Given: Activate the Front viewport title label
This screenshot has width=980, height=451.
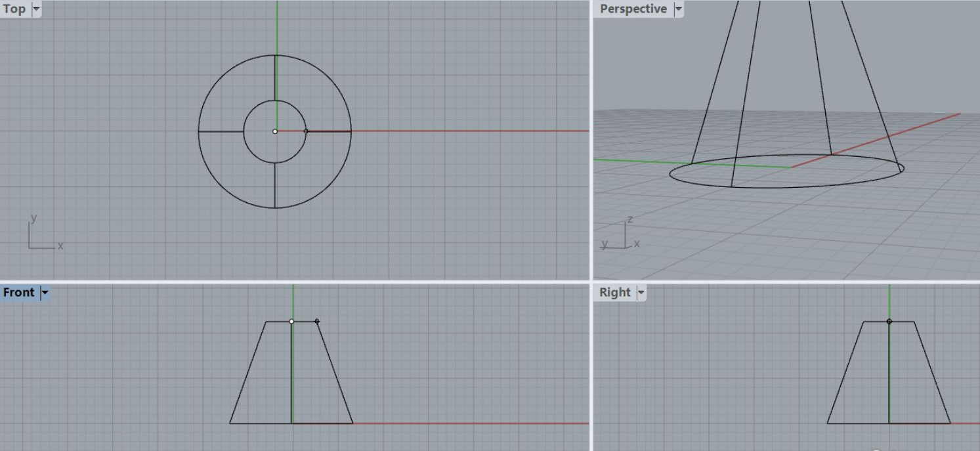Looking at the screenshot, I should coord(18,293).
